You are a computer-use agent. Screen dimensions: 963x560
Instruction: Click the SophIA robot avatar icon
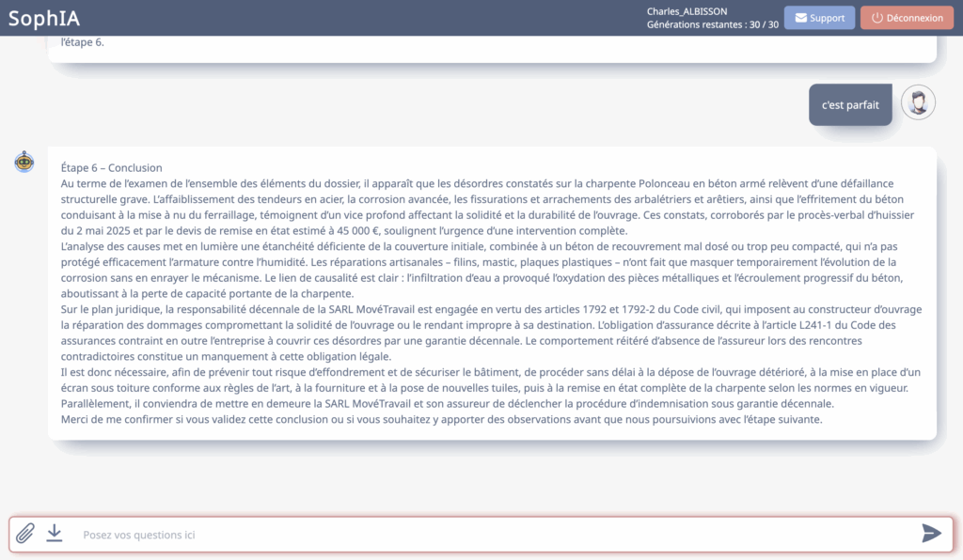(x=24, y=162)
